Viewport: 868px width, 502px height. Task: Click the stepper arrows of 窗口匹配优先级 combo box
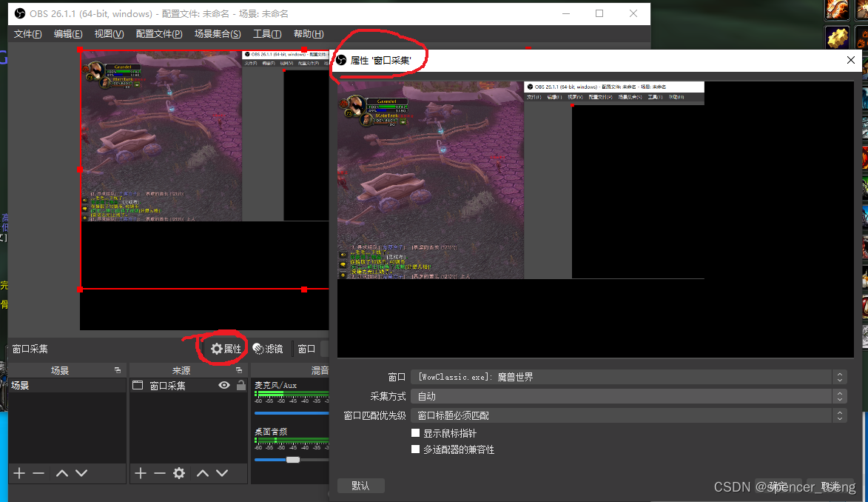839,415
